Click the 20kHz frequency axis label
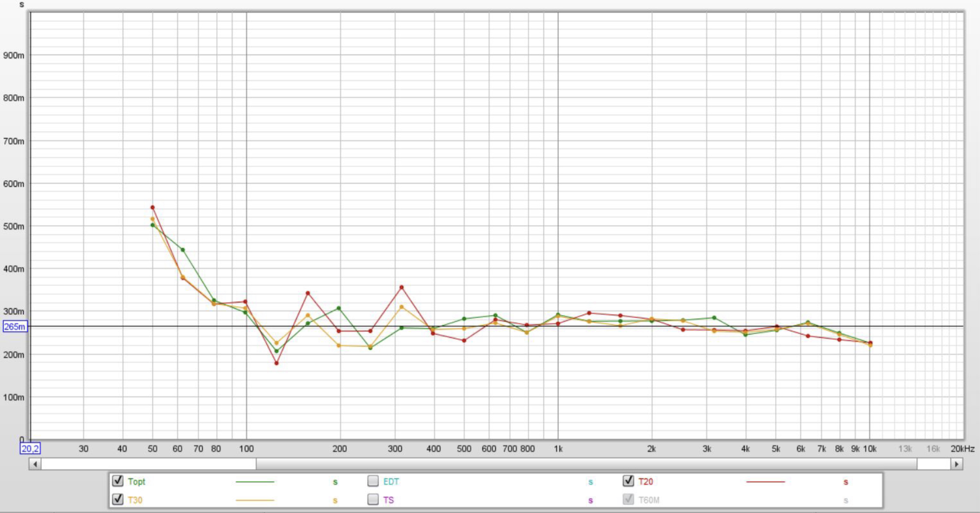 pos(962,449)
